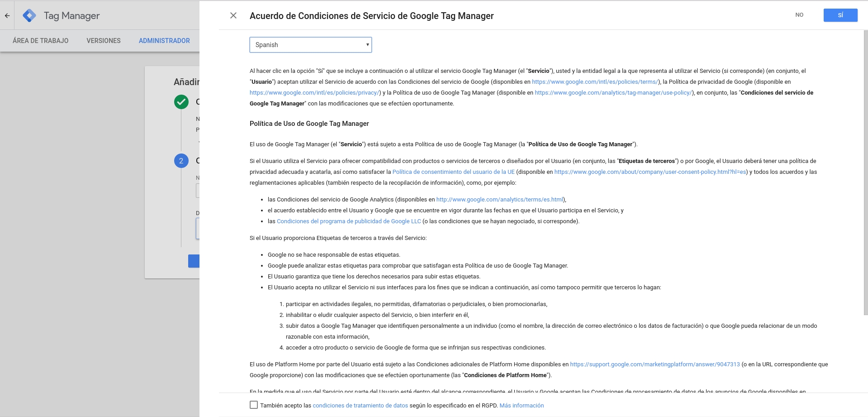The image size is (868, 417).
Task: Click the 'Más información' link
Action: point(522,406)
